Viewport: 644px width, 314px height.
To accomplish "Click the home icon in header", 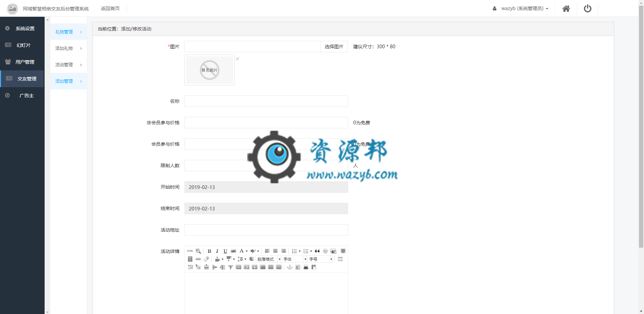I will pyautogui.click(x=566, y=8).
